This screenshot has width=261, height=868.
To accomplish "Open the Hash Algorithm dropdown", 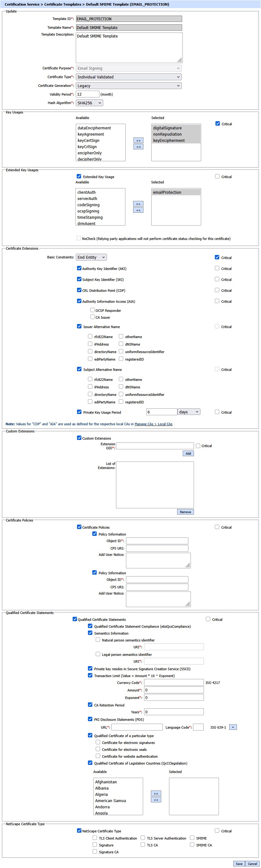I will tap(89, 103).
